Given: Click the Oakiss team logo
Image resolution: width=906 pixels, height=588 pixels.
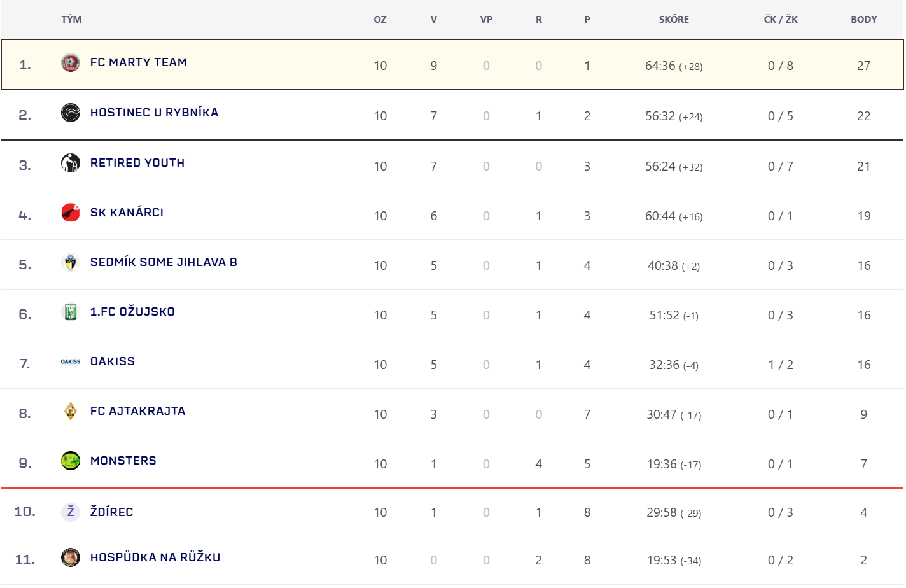Looking at the screenshot, I should click(71, 361).
